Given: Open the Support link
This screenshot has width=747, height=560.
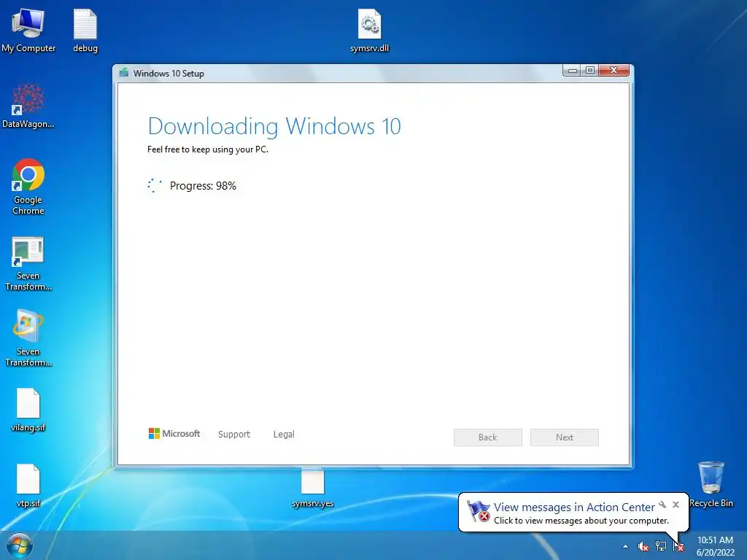Looking at the screenshot, I should click(x=234, y=435).
